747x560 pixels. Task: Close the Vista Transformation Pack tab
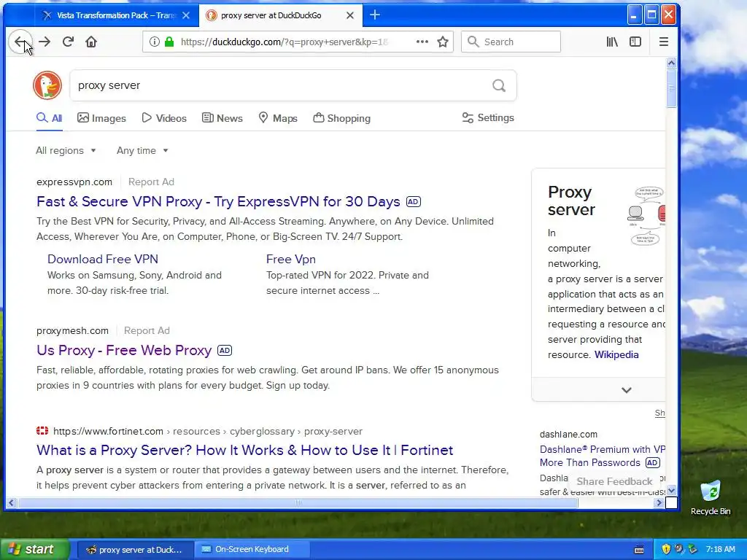[x=186, y=15]
